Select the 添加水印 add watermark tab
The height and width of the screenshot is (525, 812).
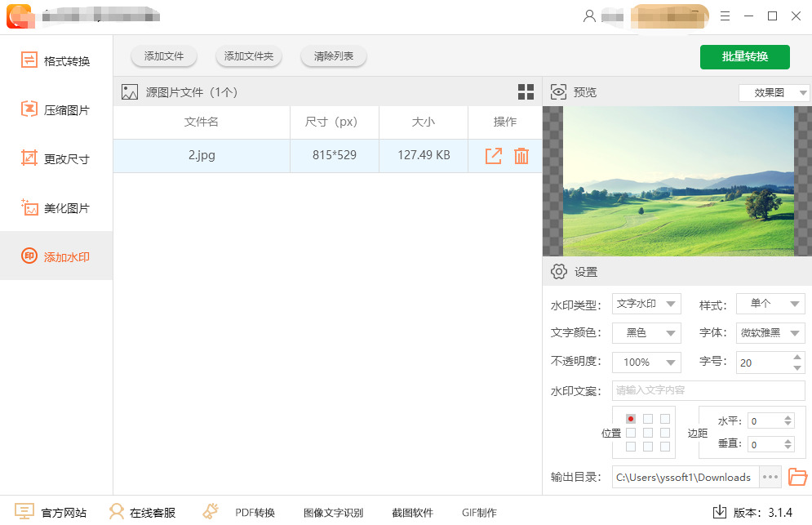(56, 256)
